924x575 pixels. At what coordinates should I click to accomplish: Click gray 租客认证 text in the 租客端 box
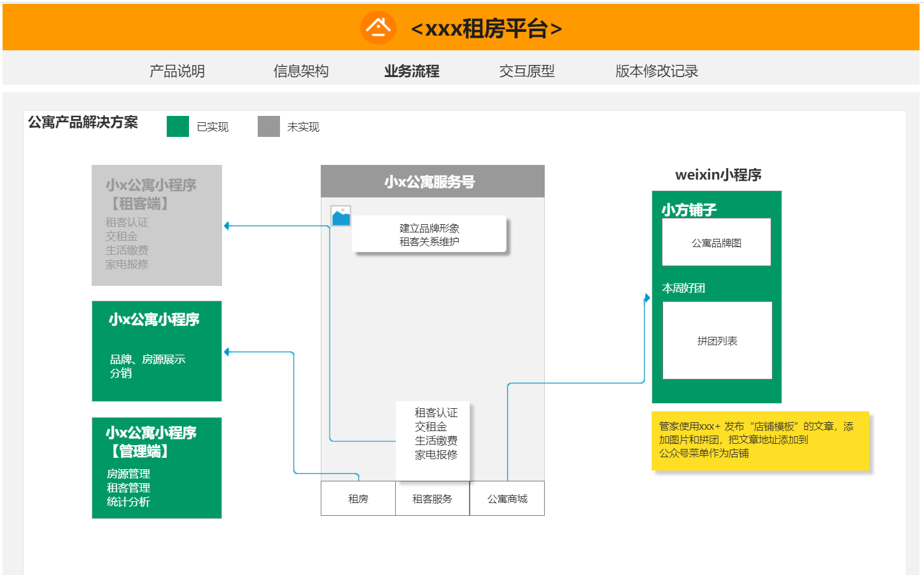pyautogui.click(x=127, y=222)
